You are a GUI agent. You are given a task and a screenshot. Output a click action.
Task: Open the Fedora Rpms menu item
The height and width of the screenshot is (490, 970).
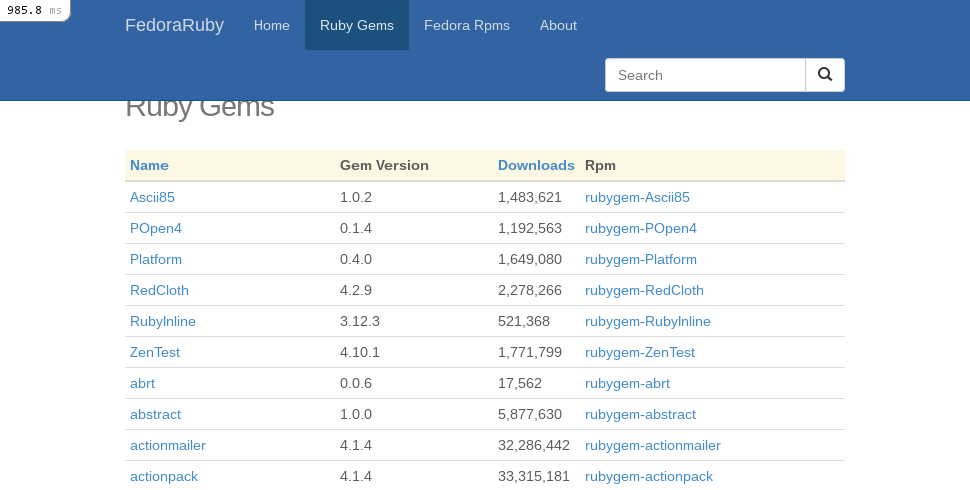point(467,25)
